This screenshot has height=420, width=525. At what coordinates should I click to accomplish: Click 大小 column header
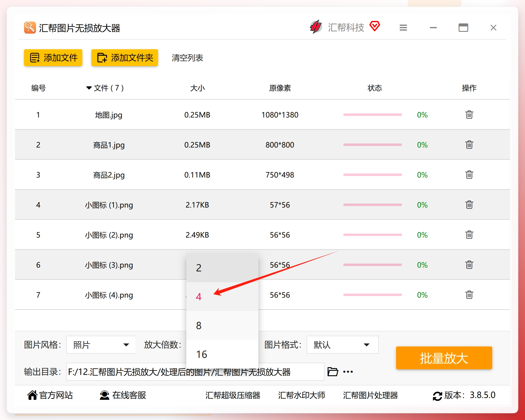(197, 88)
